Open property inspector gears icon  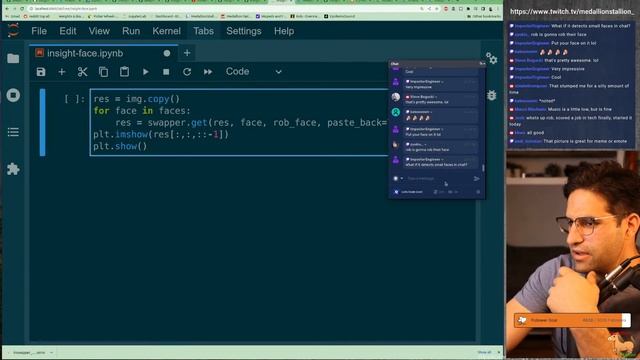pyautogui.click(x=491, y=58)
